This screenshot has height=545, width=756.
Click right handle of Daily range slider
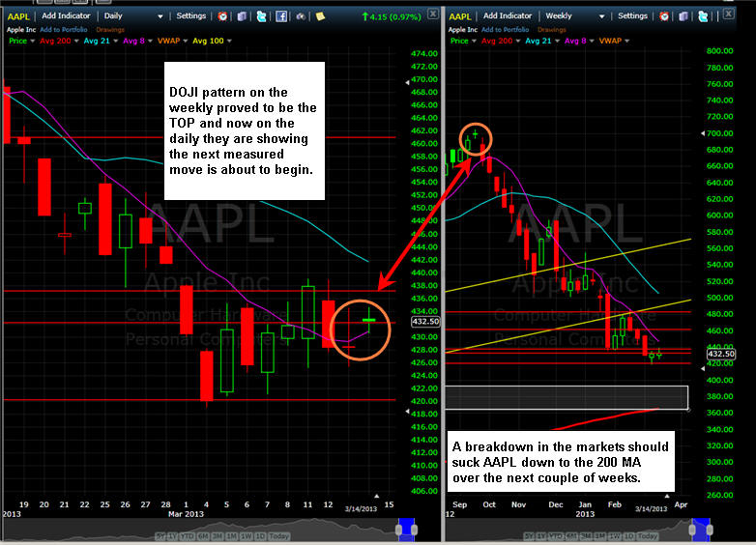[x=414, y=530]
